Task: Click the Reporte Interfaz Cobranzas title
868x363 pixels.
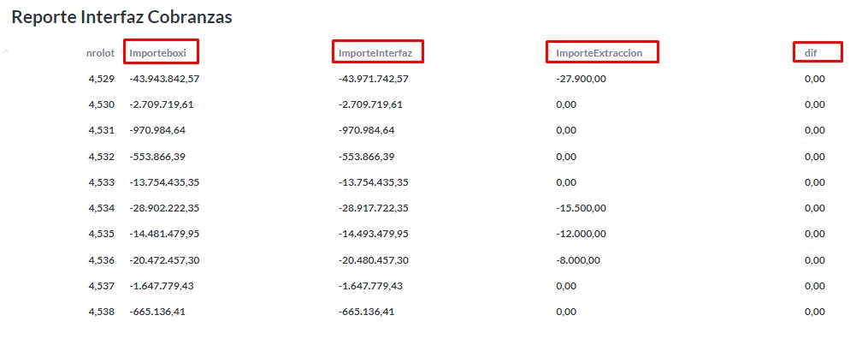Action: click(122, 17)
